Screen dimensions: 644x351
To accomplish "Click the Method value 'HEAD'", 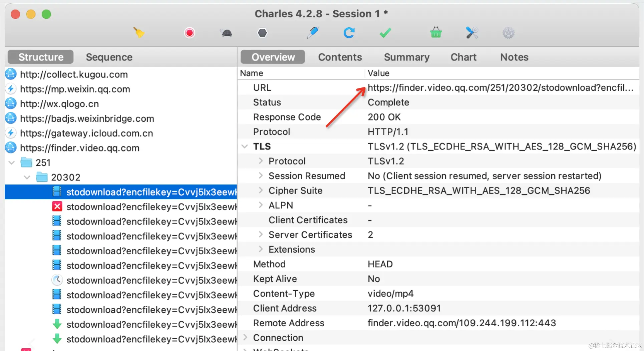I will click(380, 264).
